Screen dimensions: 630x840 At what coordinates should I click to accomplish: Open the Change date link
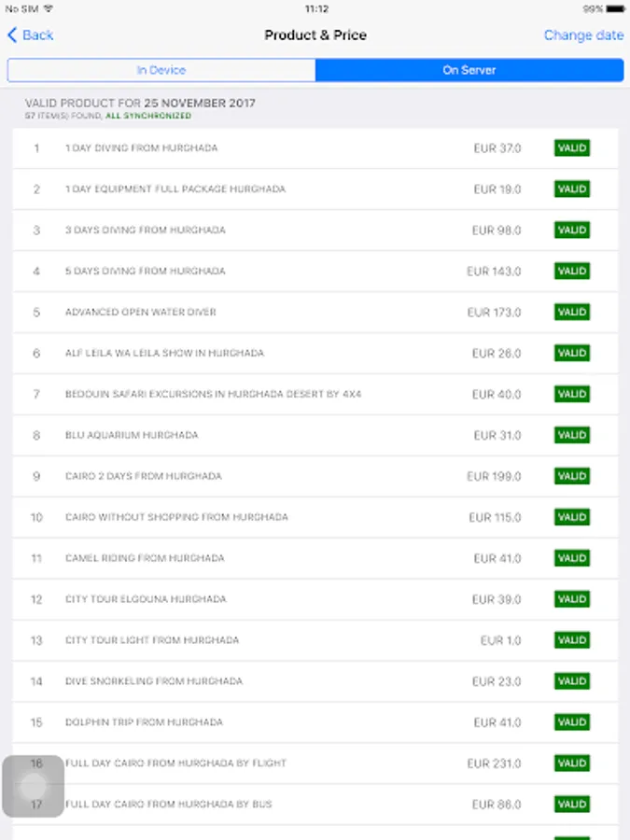583,35
